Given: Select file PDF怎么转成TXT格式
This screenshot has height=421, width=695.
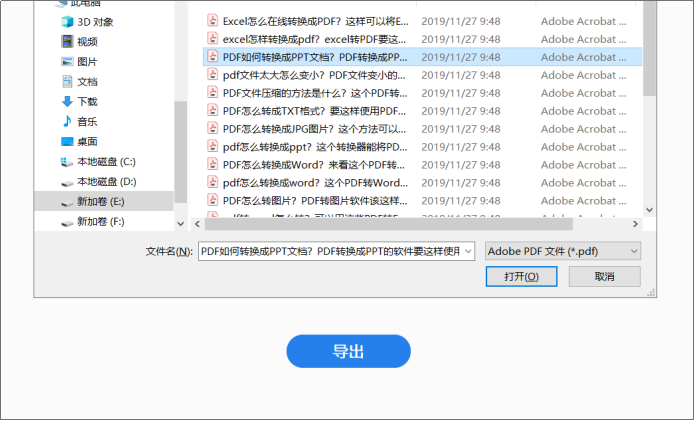Looking at the screenshot, I should [x=314, y=111].
